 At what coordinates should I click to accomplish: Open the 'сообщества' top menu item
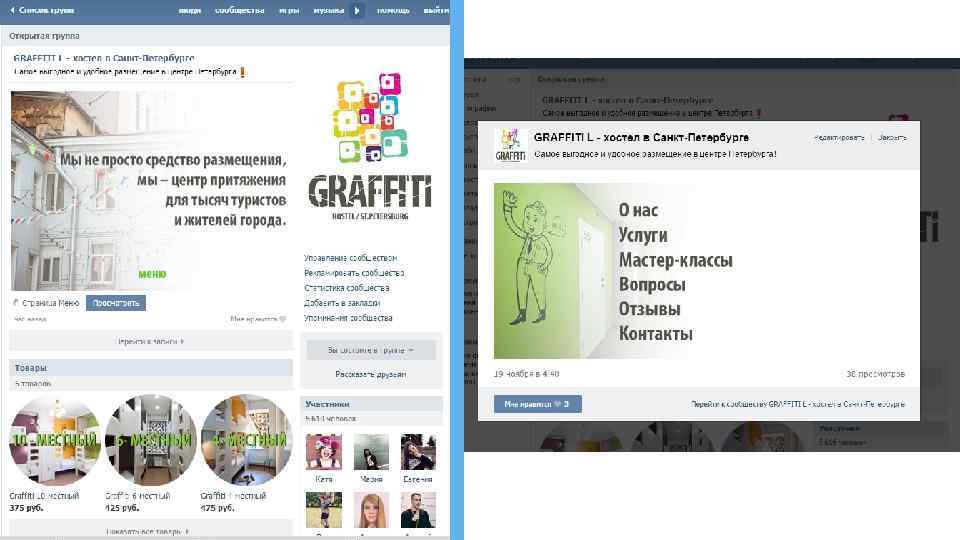coord(239,10)
